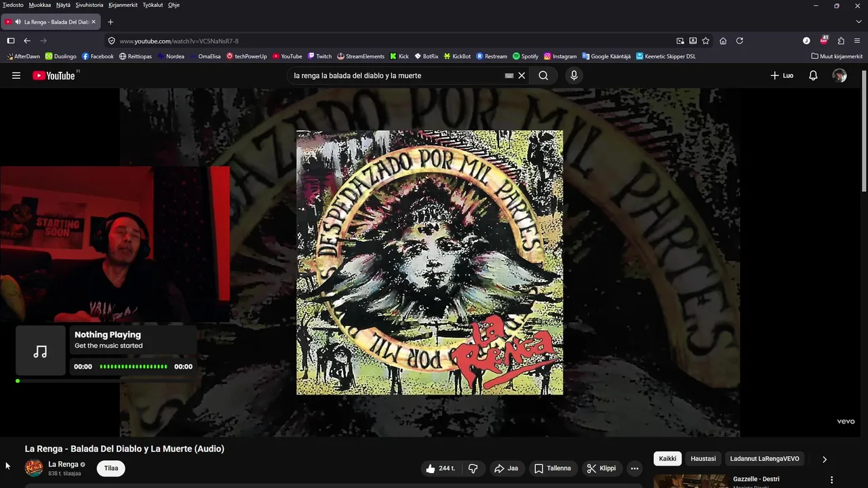This screenshot has height=488, width=868.
Task: Show next filter chips with arrow
Action: click(825, 459)
